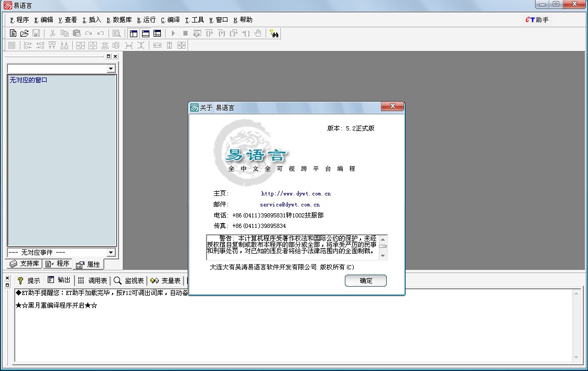Click the make same size icon
This screenshot has height=371, width=588.
pyautogui.click(x=181, y=46)
